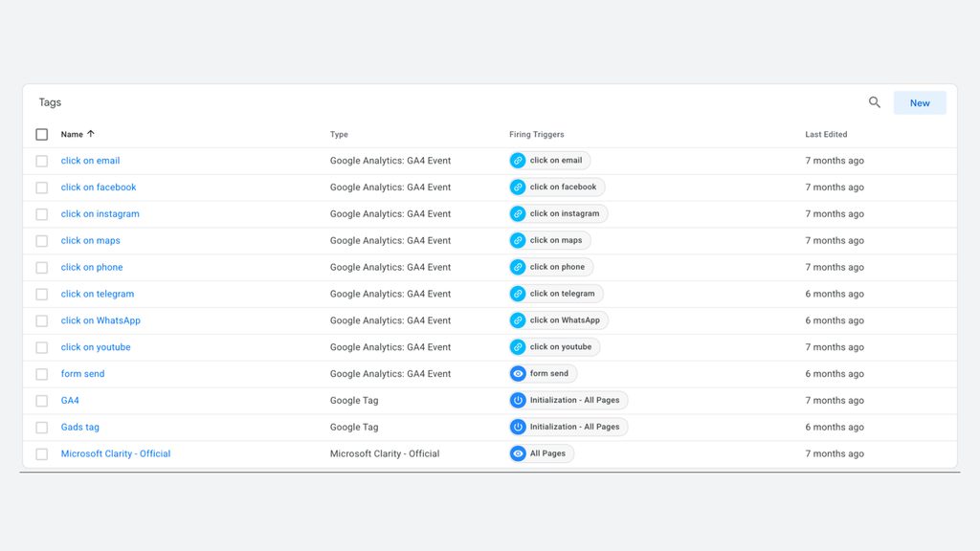Open the click on youtube tag

[95, 347]
